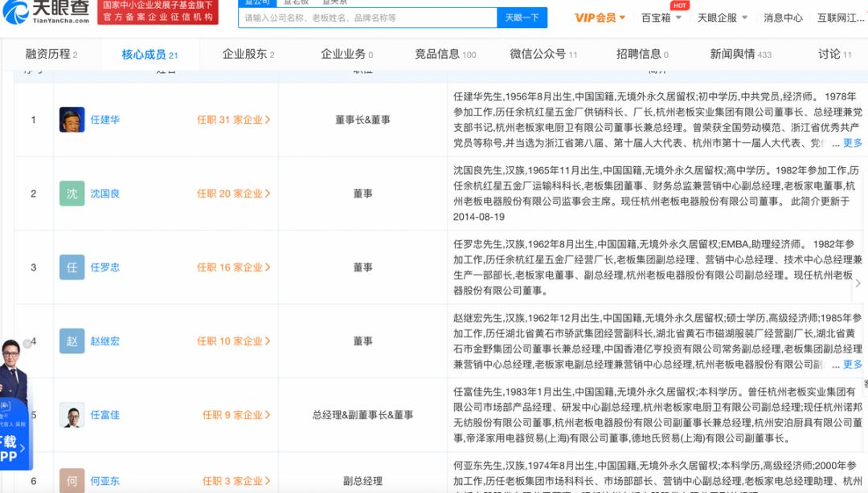Switch to the 竞品信息 tab
868x493 pixels.
point(445,55)
